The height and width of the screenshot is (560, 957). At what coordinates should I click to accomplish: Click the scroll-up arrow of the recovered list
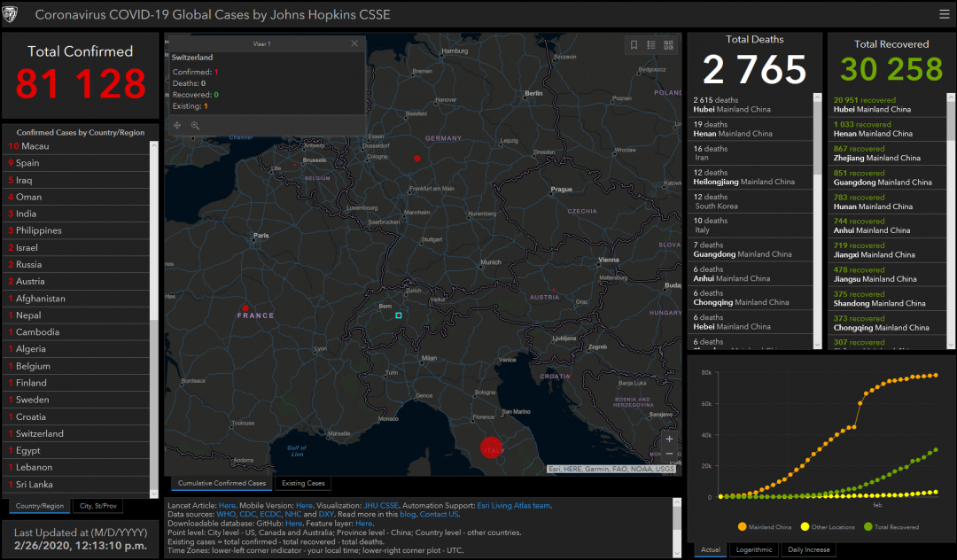950,97
